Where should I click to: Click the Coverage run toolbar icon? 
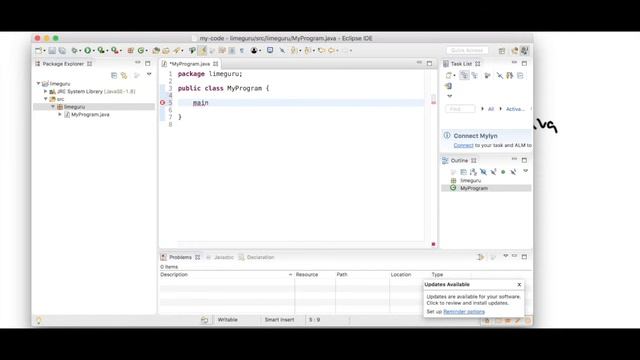[100, 51]
